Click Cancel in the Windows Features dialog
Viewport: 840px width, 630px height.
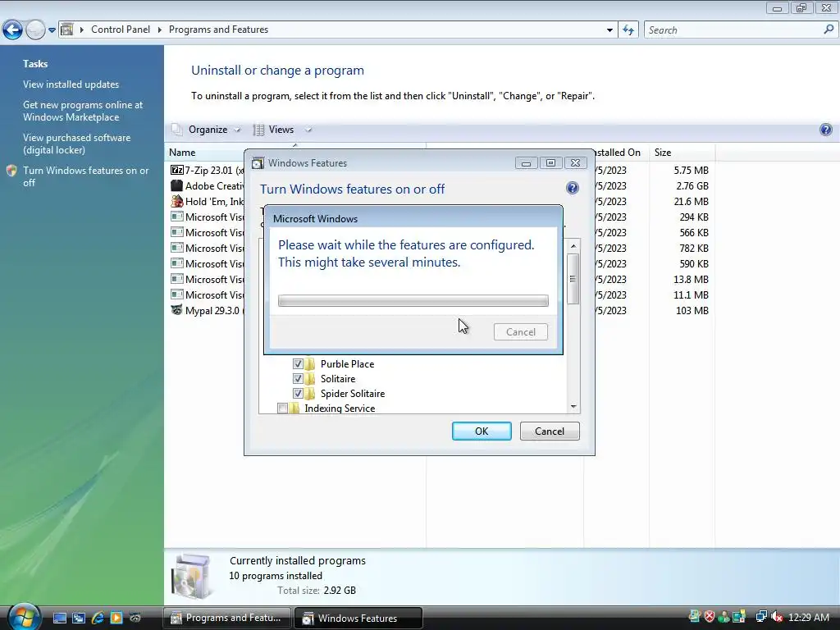[550, 431]
